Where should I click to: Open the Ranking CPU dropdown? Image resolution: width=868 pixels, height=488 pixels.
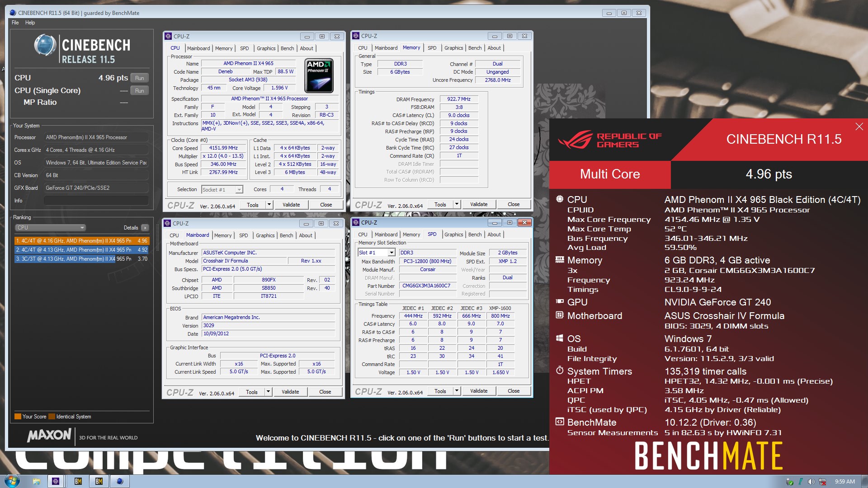[50, 228]
